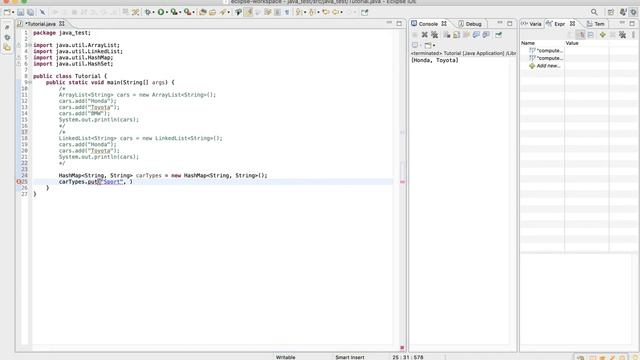The height and width of the screenshot is (360, 640).
Task: Open the Expressions view menu
Action: (633, 35)
